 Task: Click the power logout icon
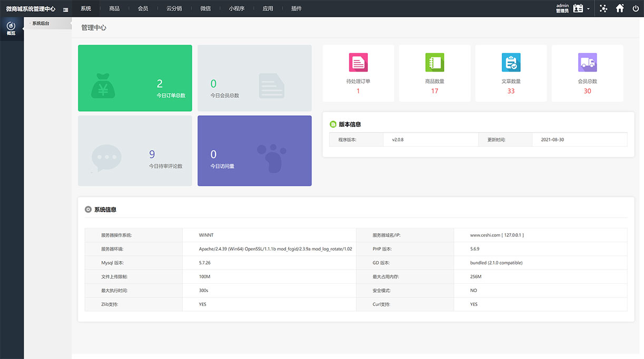[x=636, y=8]
